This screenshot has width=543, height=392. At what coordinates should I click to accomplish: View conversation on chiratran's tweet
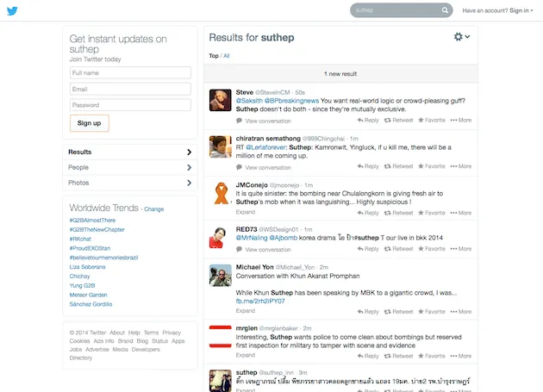(264, 168)
